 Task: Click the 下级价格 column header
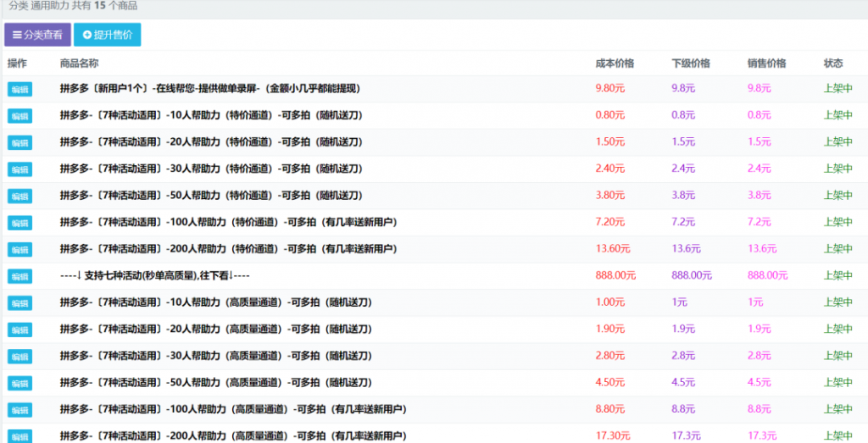click(691, 64)
